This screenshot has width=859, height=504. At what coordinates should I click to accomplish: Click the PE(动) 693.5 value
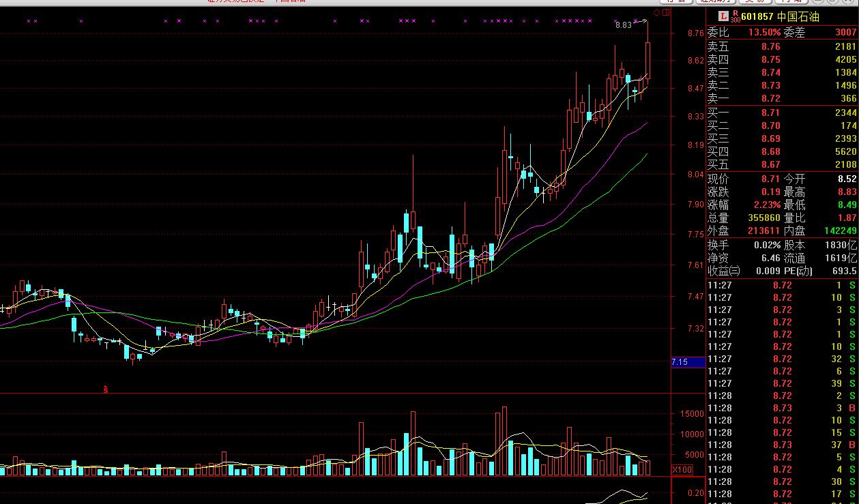point(844,271)
